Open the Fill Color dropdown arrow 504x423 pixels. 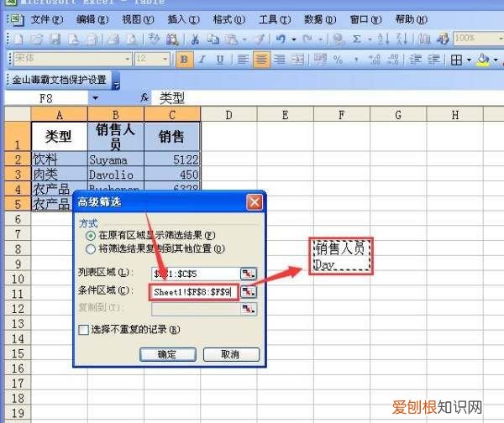coord(496,60)
